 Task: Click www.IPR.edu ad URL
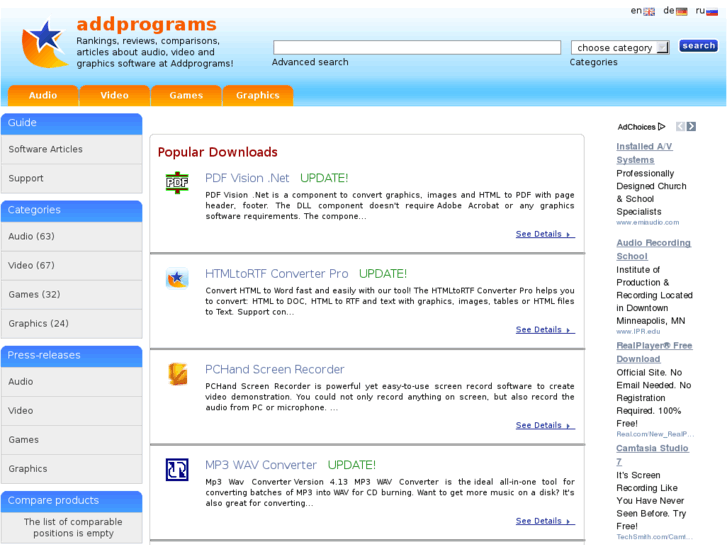[x=638, y=332]
